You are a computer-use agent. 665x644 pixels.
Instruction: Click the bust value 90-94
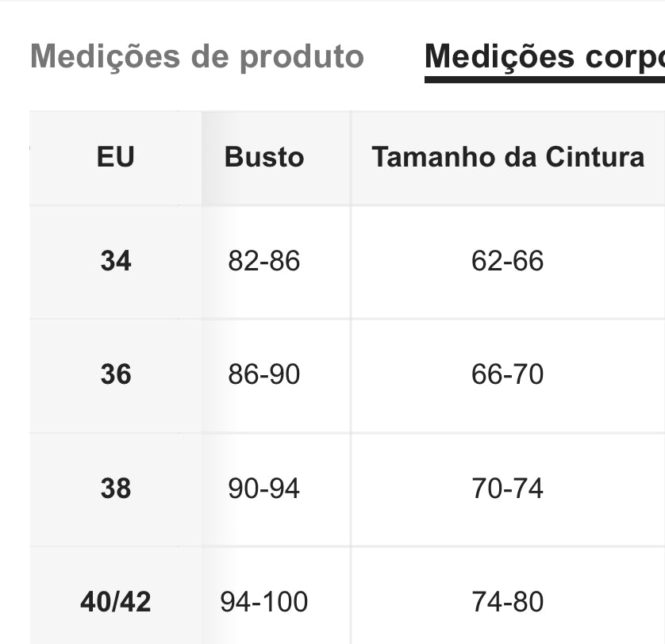click(263, 488)
